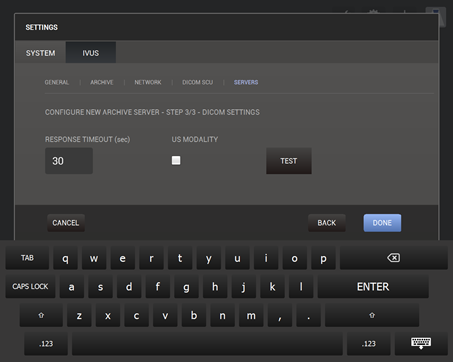Tap the g key
This screenshot has height=362, width=453.
(186, 286)
